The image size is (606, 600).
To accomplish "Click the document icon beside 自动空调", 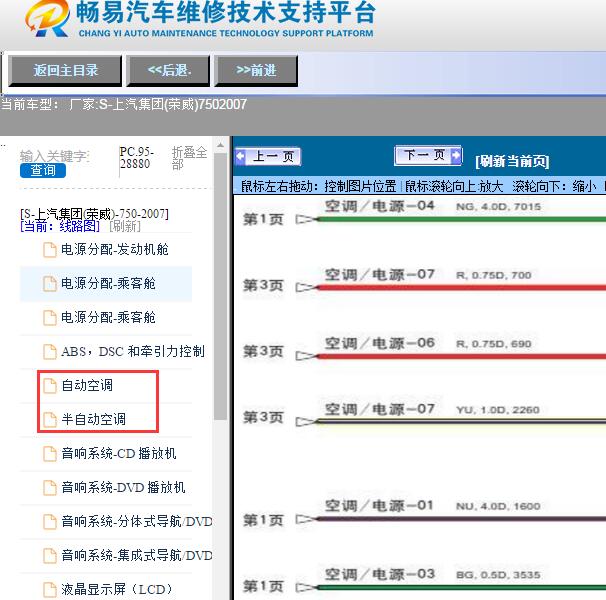I will [x=49, y=385].
